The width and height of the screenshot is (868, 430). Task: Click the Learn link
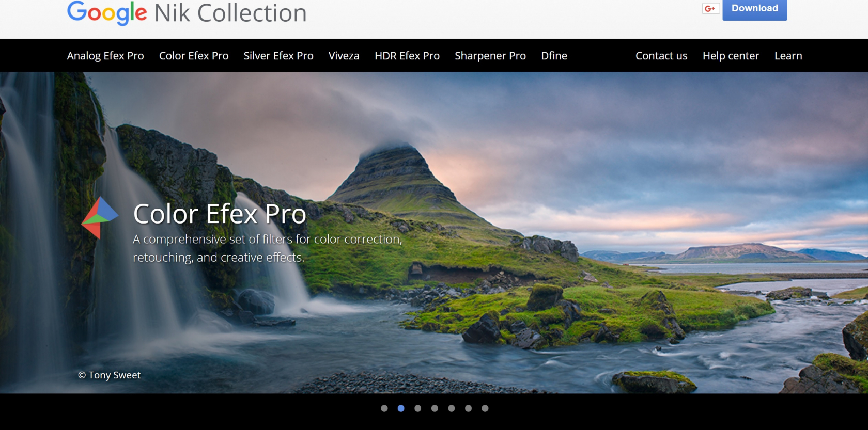tap(788, 56)
